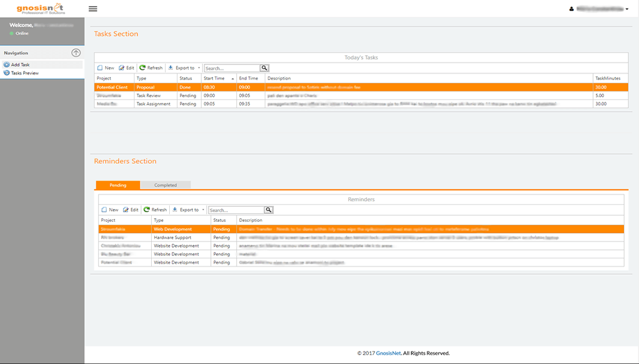Select the Pending reminders tab
The image size is (639, 364).
pyautogui.click(x=118, y=185)
